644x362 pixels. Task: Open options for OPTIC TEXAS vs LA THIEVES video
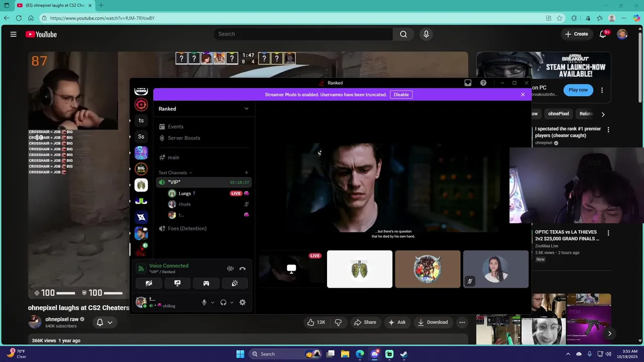(x=608, y=233)
